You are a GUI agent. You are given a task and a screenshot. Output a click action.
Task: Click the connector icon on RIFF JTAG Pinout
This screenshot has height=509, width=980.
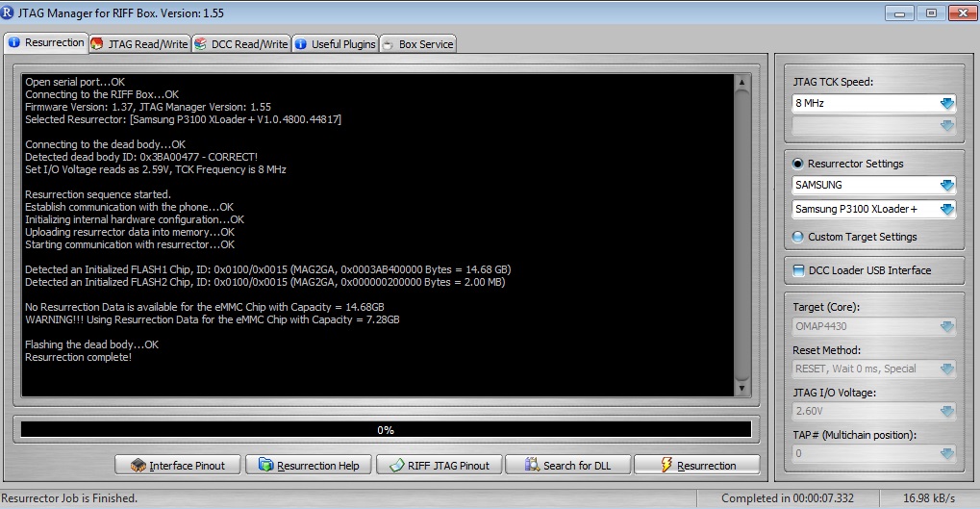click(x=397, y=466)
